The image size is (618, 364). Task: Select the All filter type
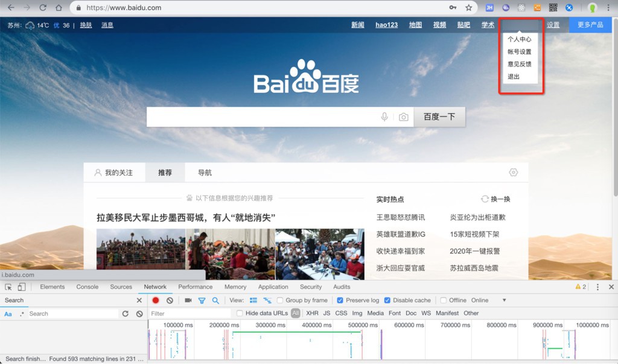click(296, 313)
